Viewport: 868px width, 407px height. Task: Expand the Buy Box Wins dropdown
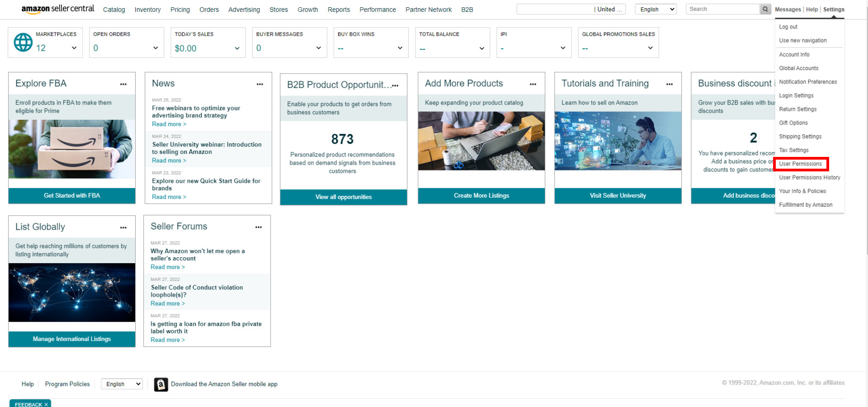[400, 48]
